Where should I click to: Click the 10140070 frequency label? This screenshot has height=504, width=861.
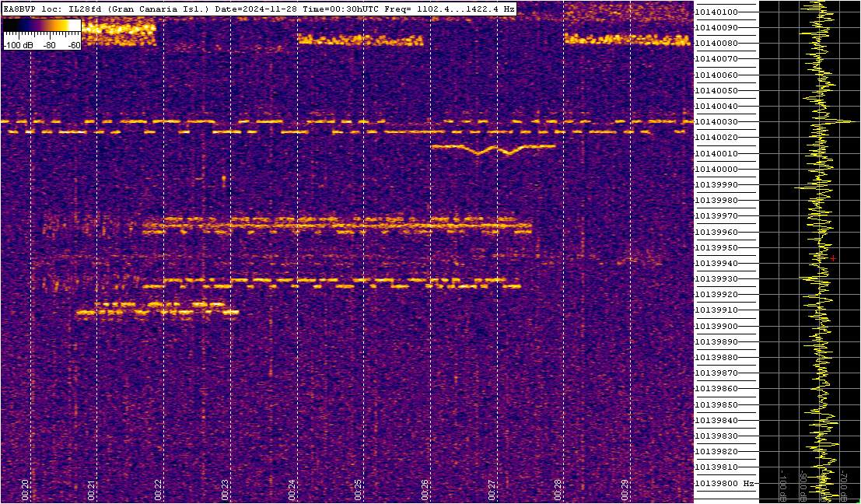coord(716,59)
